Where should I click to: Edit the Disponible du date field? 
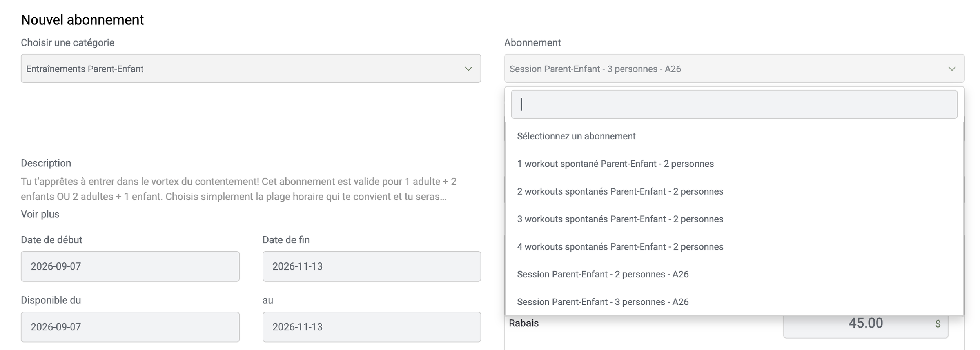[130, 327]
